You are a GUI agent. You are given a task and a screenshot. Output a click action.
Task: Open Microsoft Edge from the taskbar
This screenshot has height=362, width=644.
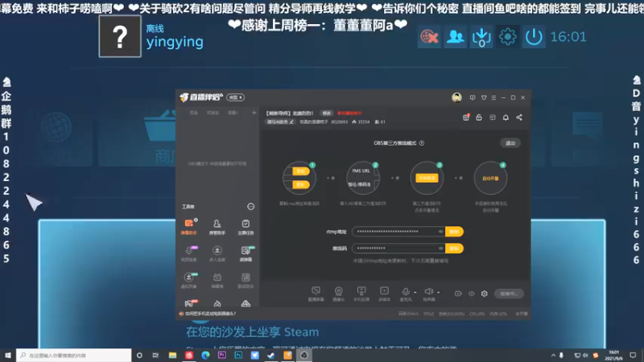click(205, 356)
